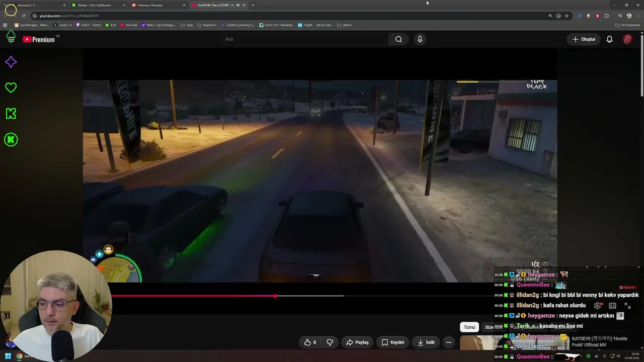Viewport: 644px width, 362px height.
Task: Open the YouTube sidebar guide menu
Action: pyautogui.click(x=11, y=39)
